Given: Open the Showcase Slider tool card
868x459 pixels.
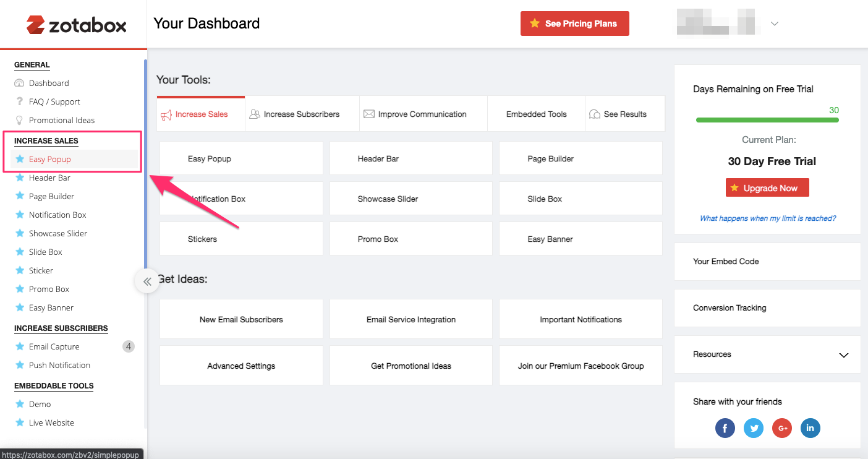Looking at the screenshot, I should tap(411, 199).
